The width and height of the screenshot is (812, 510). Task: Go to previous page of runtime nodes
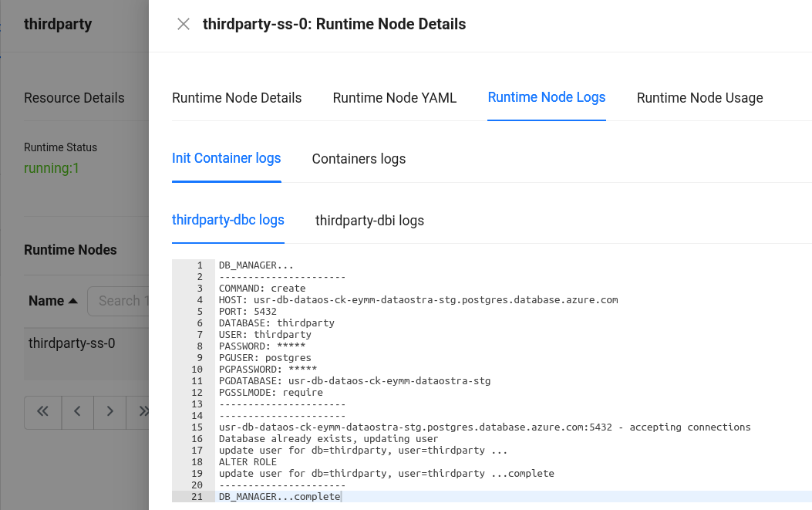pos(77,412)
